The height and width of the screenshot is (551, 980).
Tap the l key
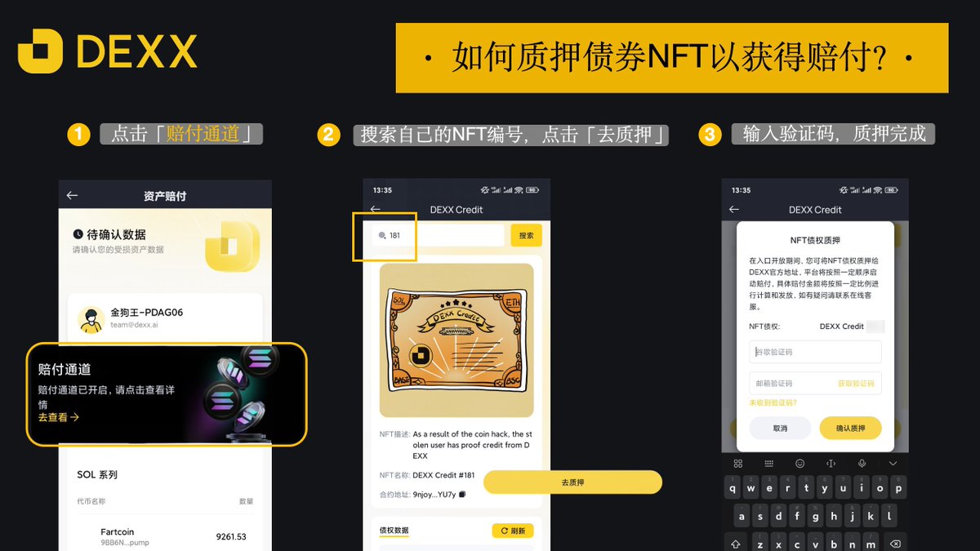coord(889,516)
